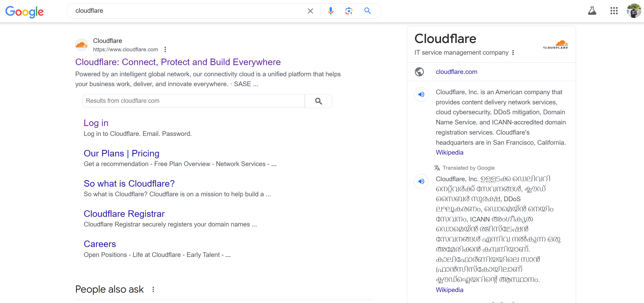
Task: Open the Google account profile picture
Action: tap(634, 11)
